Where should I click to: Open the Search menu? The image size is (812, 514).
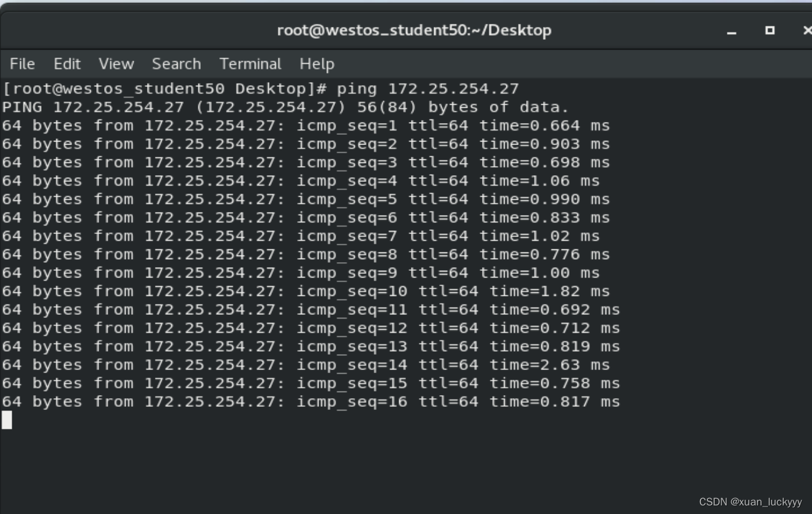point(176,64)
